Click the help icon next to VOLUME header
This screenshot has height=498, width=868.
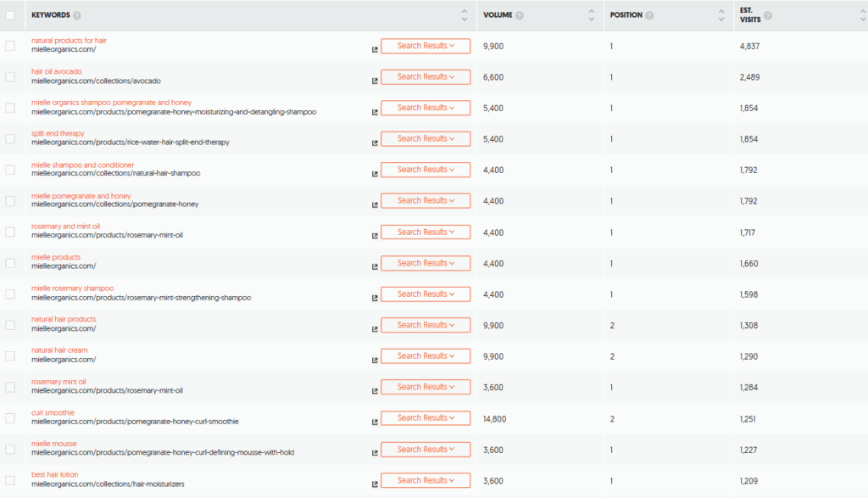(520, 15)
